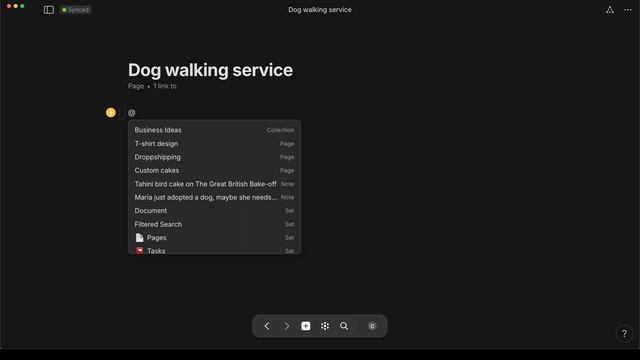
Task: Open search with magnifier icon
Action: click(x=344, y=326)
